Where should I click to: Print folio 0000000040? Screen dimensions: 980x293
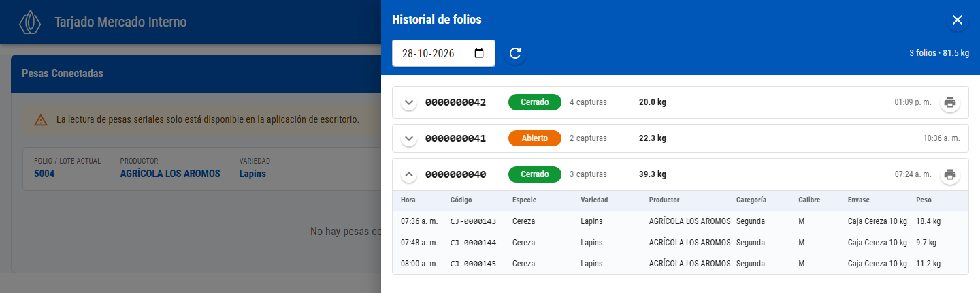tap(950, 174)
